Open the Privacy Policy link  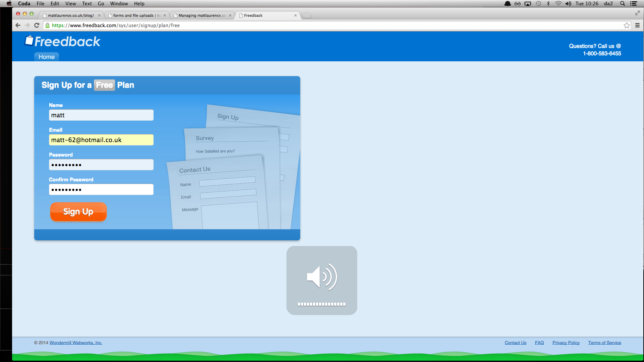566,343
